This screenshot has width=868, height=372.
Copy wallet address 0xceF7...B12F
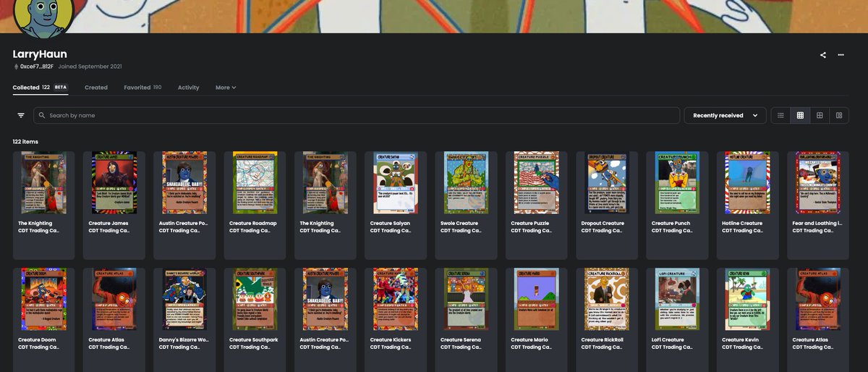pos(36,67)
